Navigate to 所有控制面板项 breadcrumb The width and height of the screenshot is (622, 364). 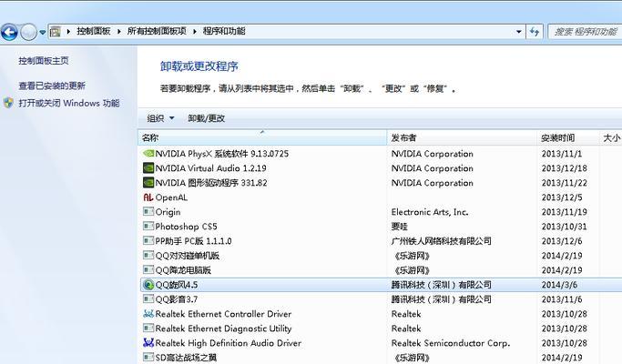click(x=157, y=31)
